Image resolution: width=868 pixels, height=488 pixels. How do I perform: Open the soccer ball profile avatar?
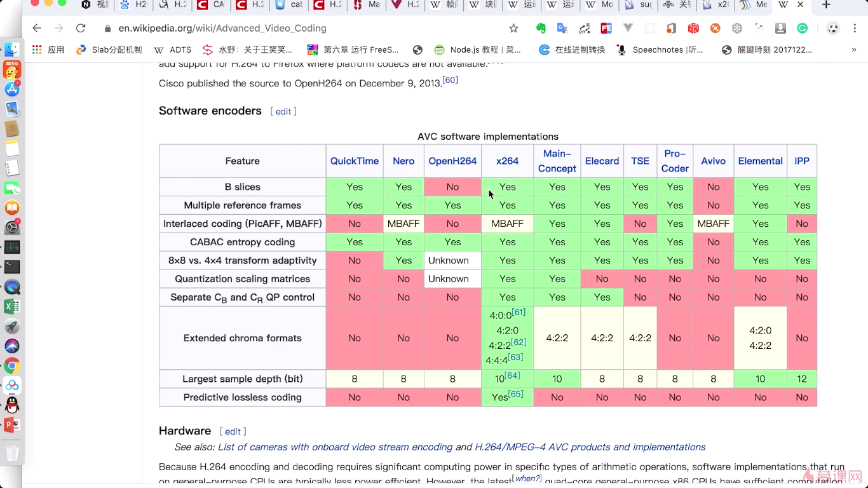click(832, 28)
